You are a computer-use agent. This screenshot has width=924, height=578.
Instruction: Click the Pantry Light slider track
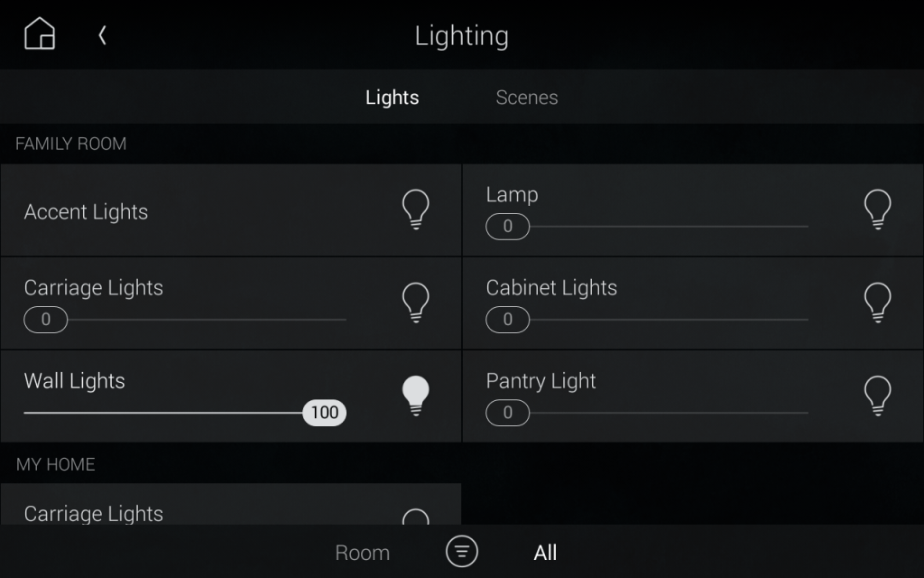[x=668, y=413]
